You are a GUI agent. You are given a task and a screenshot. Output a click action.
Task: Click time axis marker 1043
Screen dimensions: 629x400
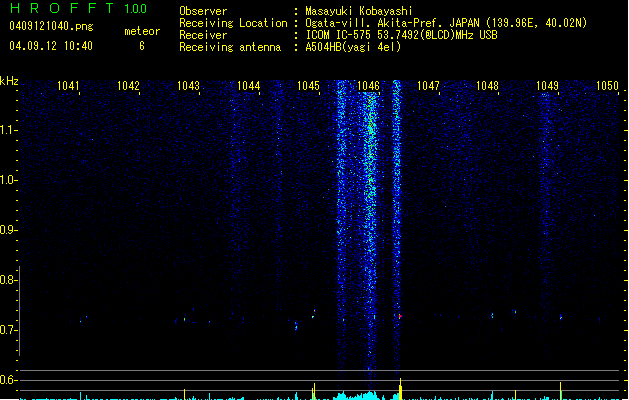(x=188, y=86)
